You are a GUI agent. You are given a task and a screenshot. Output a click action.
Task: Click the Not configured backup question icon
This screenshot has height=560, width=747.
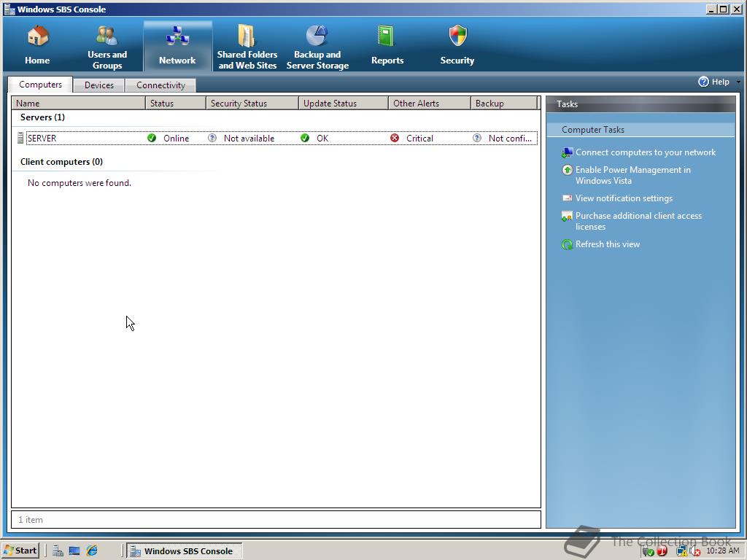pos(477,138)
